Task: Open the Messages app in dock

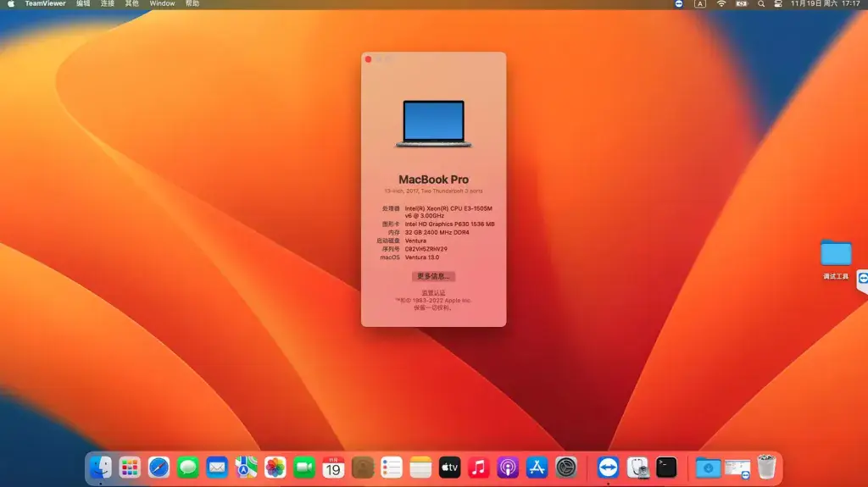Action: pos(187,468)
